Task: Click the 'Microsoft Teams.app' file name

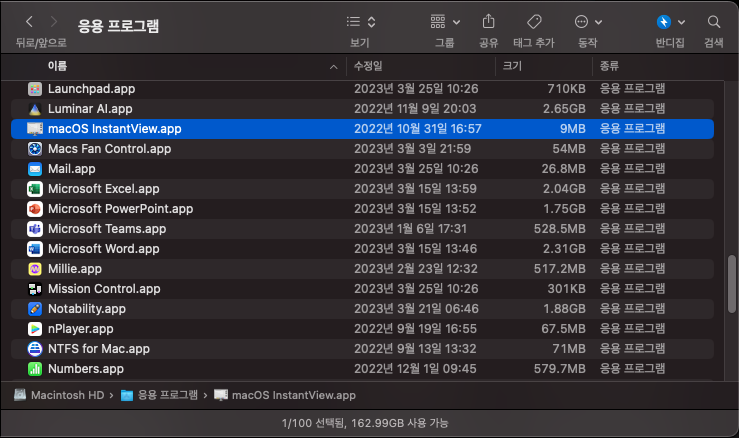Action: pyautogui.click(x=107, y=229)
